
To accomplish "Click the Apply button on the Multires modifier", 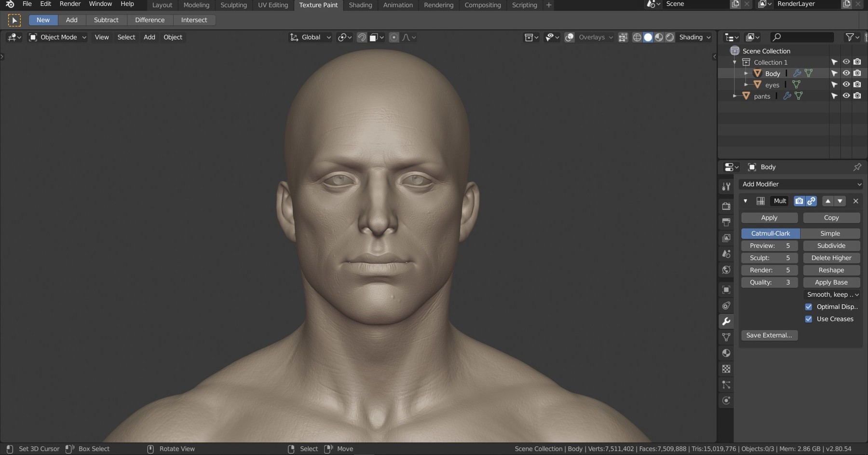I will 769,218.
